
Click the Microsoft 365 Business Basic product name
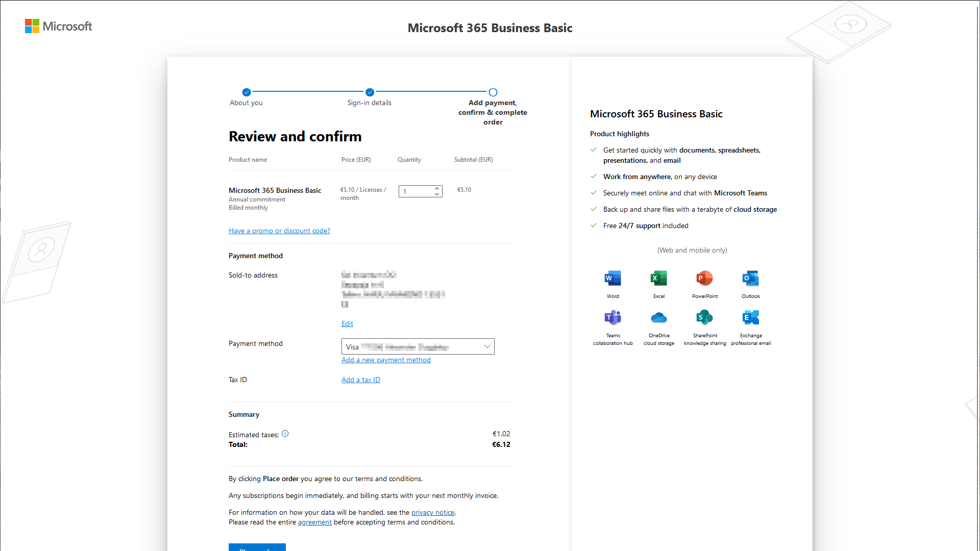tap(275, 190)
